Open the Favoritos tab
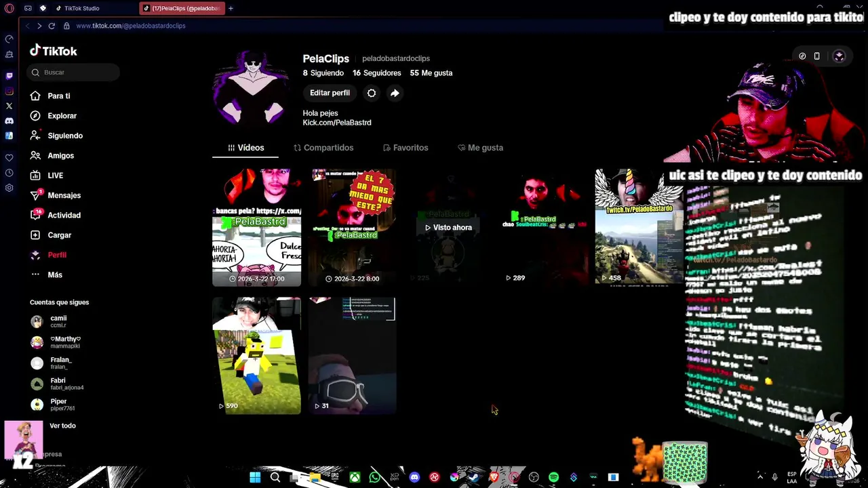The width and height of the screenshot is (868, 488). (x=406, y=148)
